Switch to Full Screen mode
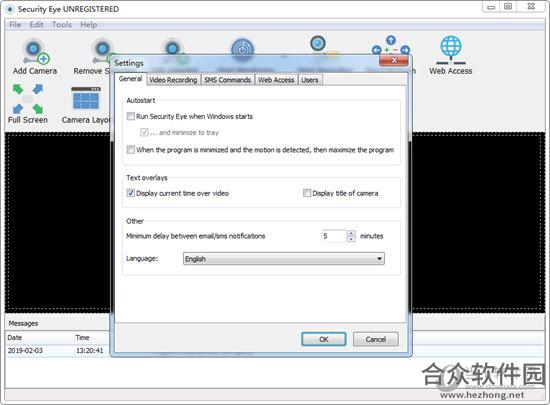Screen dimensions: 550x405 28,104
